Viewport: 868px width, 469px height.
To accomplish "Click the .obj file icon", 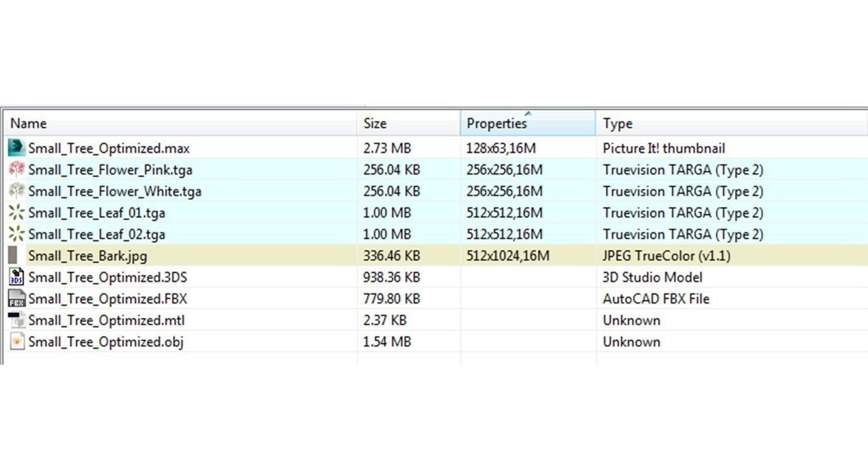I will 17,341.
